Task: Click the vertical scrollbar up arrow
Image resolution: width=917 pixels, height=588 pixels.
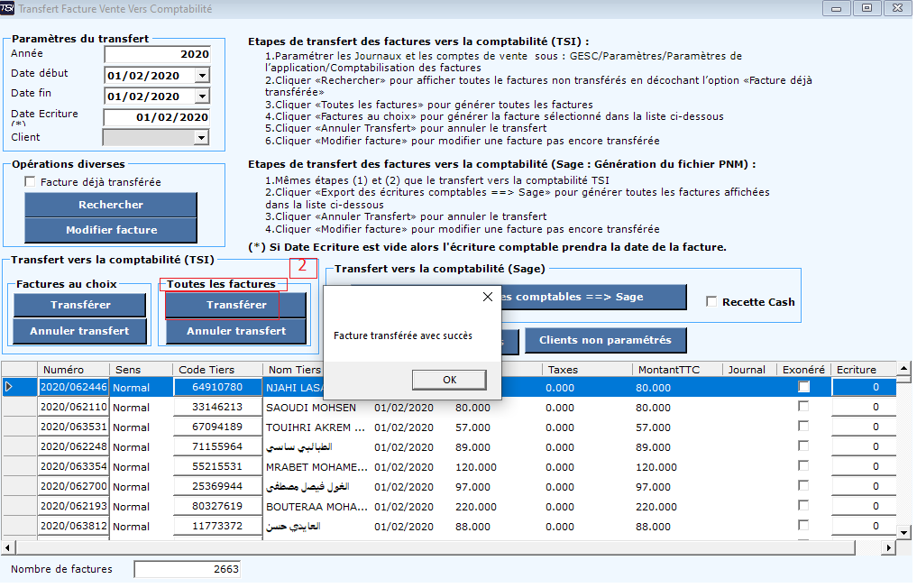Action: [x=904, y=370]
